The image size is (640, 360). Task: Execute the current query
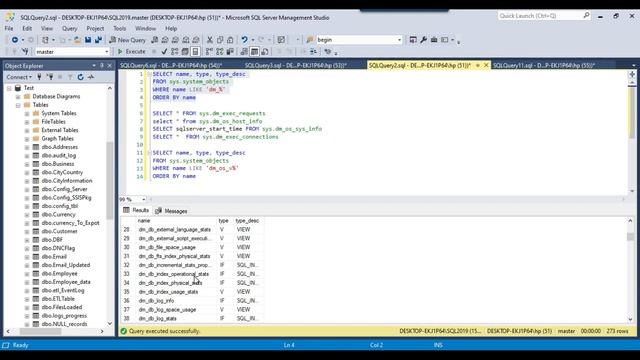(x=131, y=51)
